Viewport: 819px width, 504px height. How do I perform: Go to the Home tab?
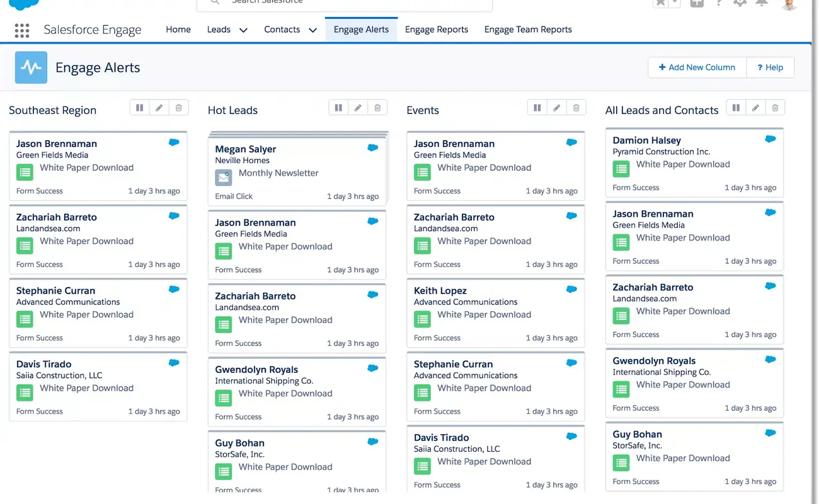(178, 29)
